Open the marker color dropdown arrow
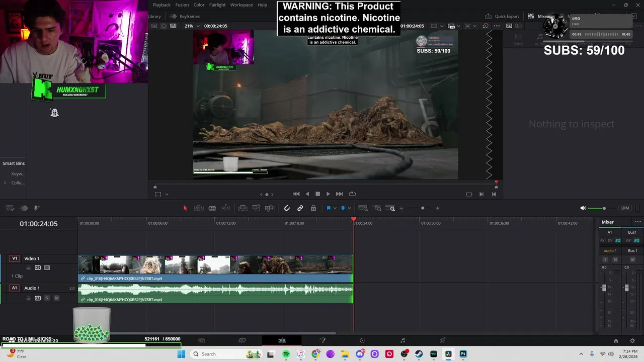Screen dimensions: 644x362 349,208
